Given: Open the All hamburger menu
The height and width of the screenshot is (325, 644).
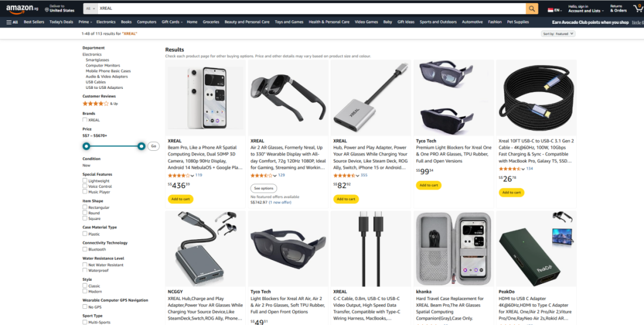Looking at the screenshot, I should point(13,22).
